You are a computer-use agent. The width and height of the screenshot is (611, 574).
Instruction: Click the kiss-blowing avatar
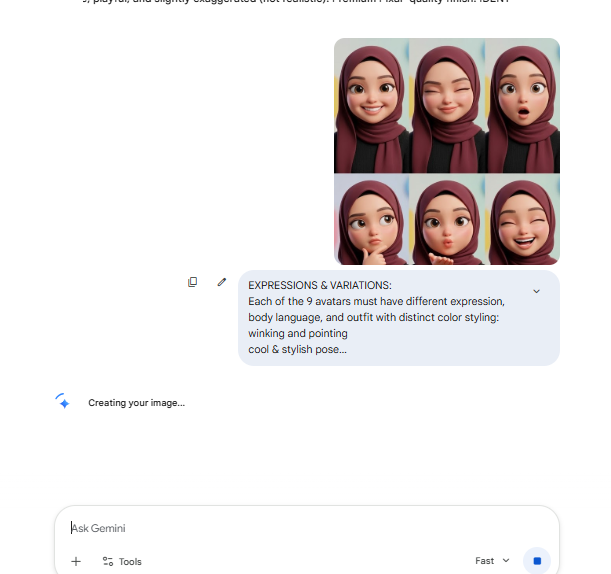[447, 219]
